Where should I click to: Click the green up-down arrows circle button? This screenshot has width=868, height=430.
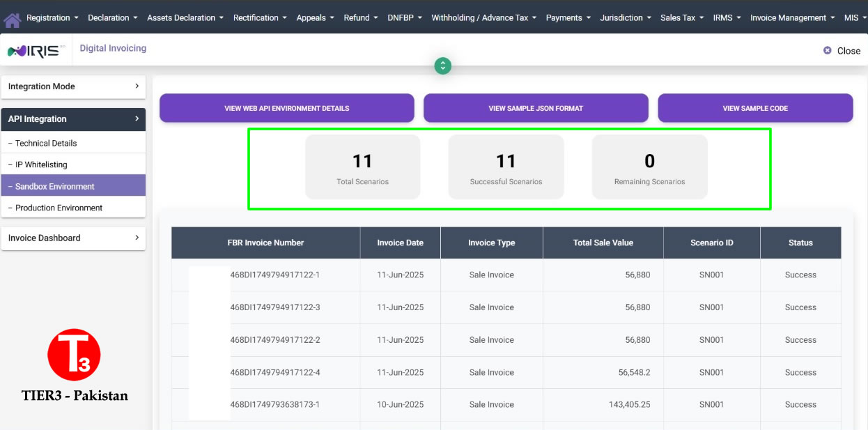(443, 66)
